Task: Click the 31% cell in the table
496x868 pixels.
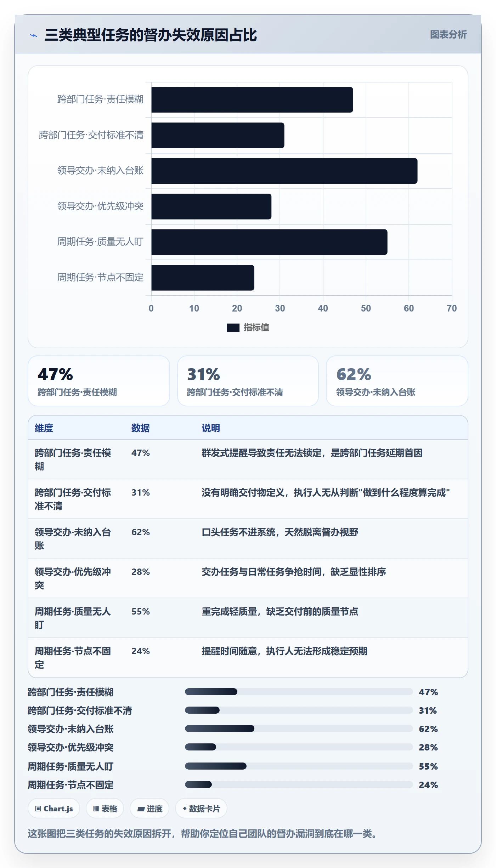Action: click(x=141, y=492)
